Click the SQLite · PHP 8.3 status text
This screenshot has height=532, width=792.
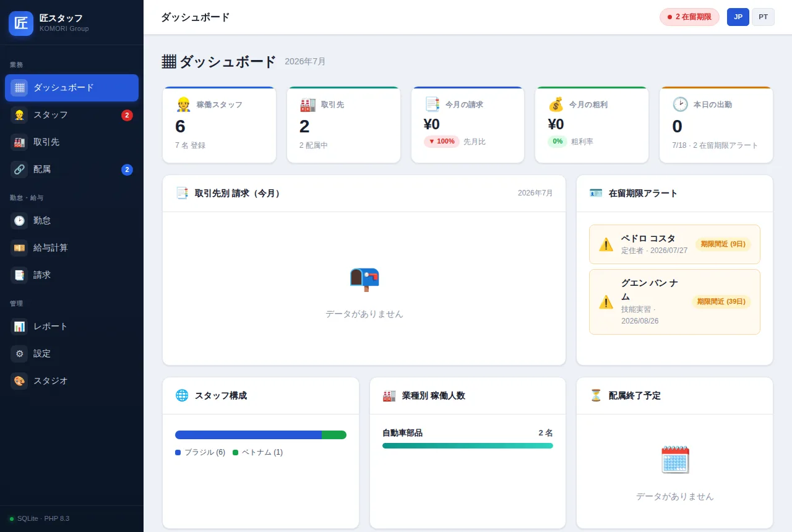(x=43, y=518)
